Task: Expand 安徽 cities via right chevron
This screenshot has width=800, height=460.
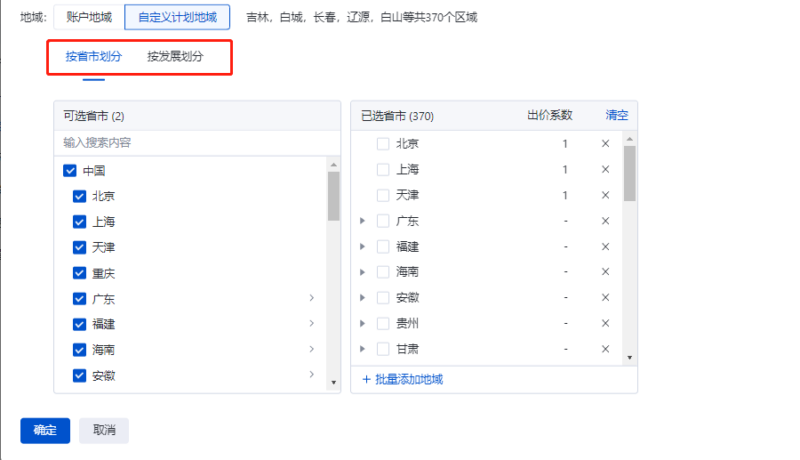Action: tap(312, 375)
